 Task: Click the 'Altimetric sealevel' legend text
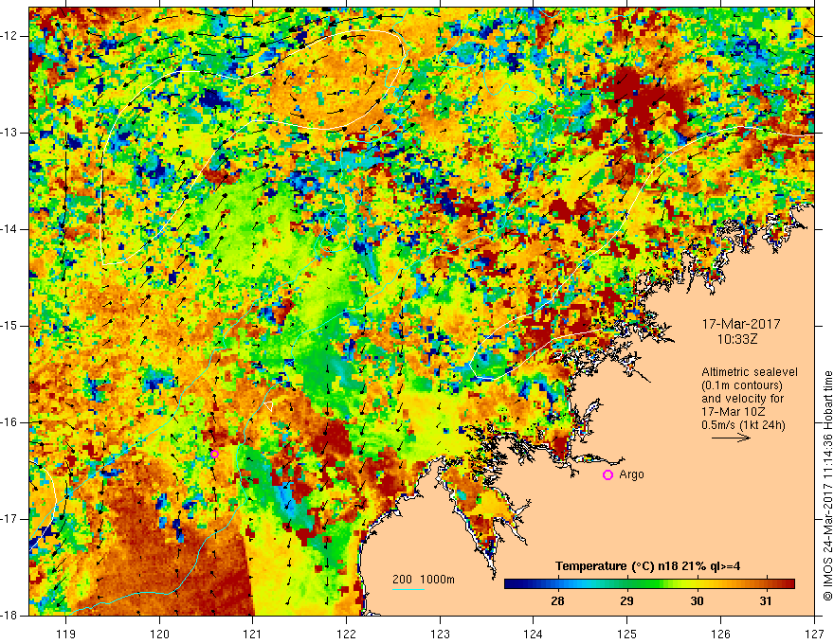click(750, 372)
